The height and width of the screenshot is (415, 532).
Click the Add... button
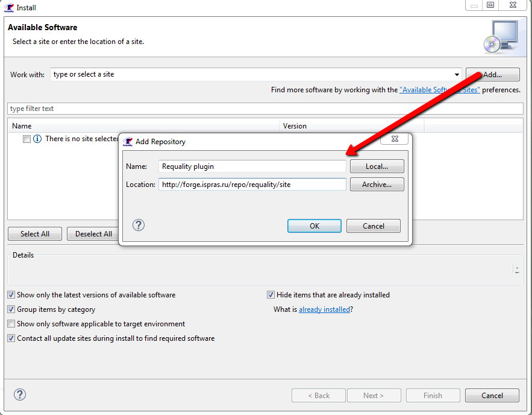493,75
